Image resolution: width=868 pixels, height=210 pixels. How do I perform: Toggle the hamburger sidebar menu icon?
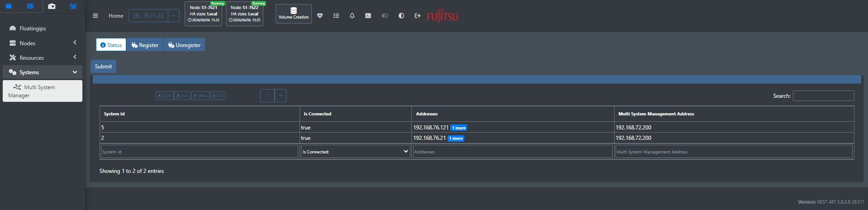95,15
